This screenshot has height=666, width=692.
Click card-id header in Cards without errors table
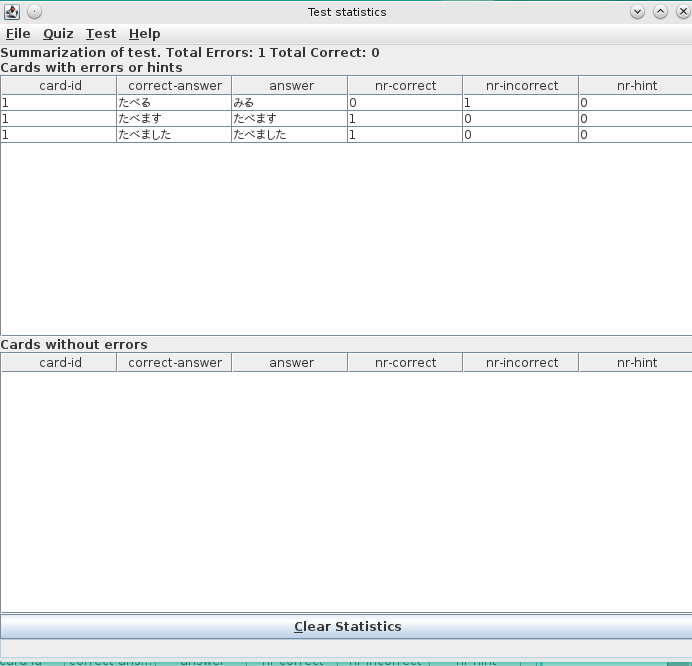(59, 362)
